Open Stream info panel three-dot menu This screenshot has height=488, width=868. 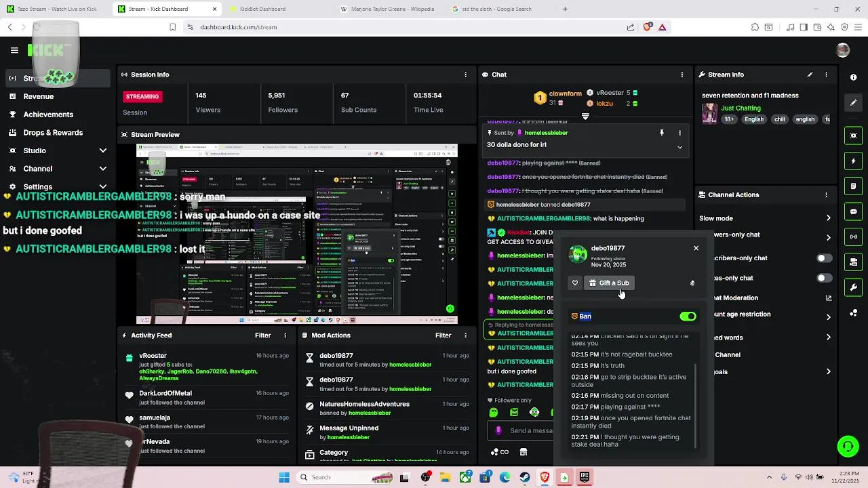[x=826, y=75]
